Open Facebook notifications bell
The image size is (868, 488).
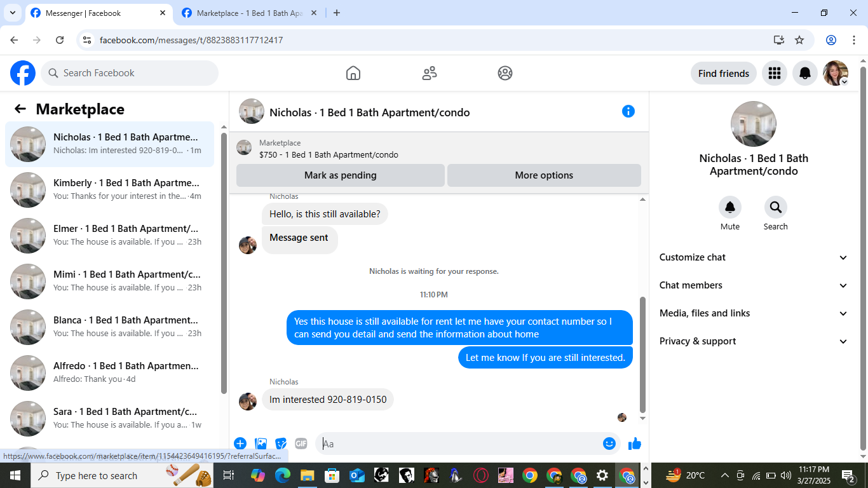805,73
